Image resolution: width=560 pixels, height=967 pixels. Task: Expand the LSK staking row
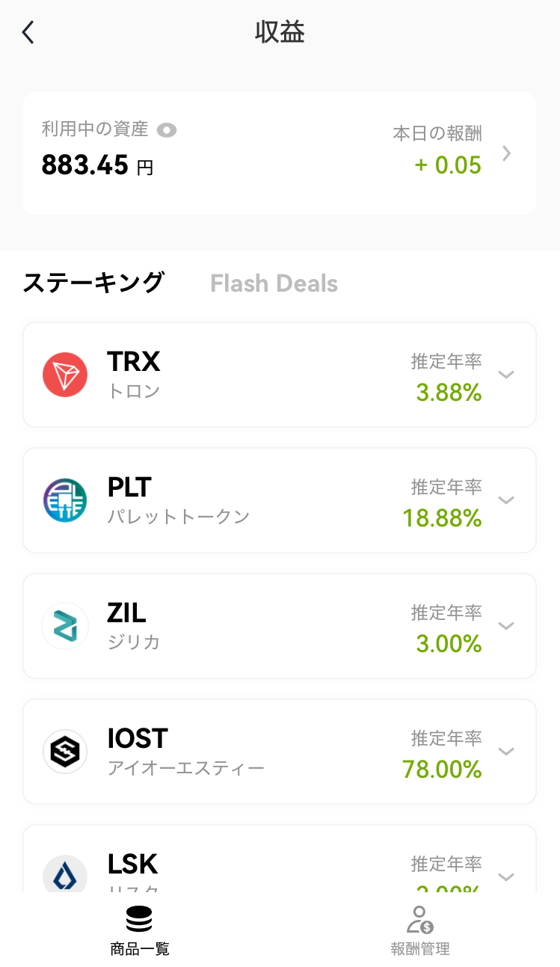(506, 877)
